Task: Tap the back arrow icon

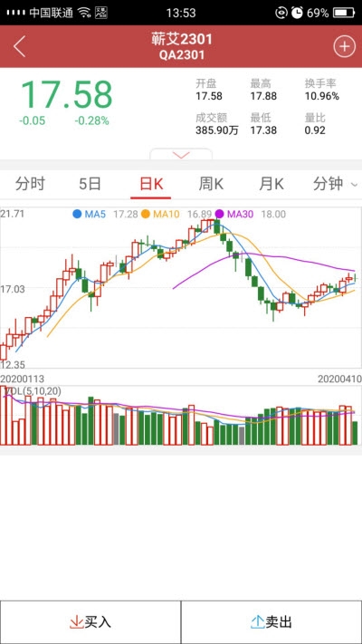Action: coord(19,46)
